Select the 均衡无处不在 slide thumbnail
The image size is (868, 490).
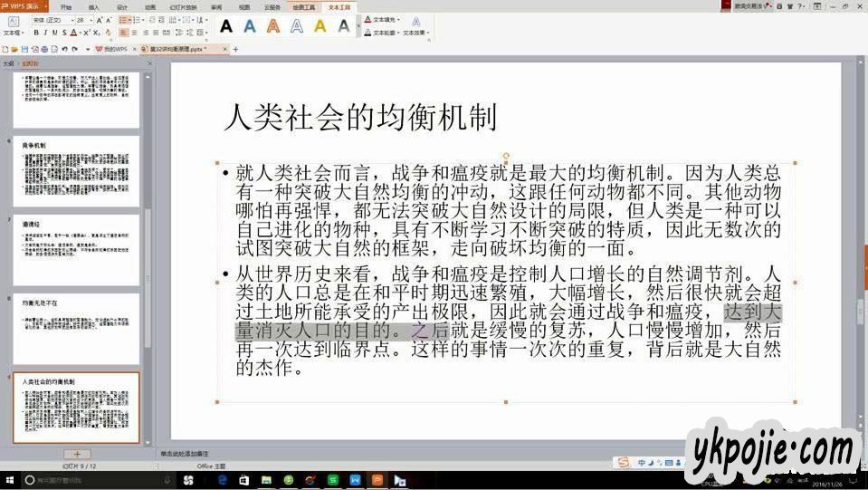coord(77,327)
